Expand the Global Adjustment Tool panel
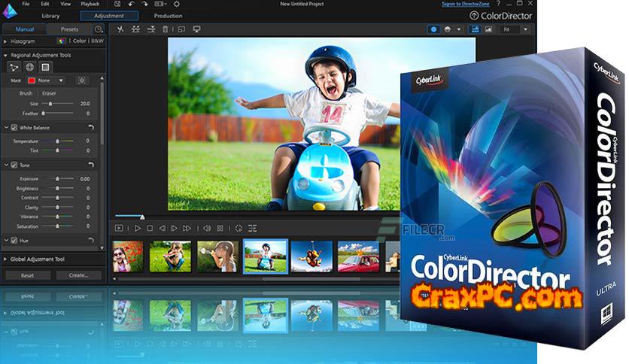The height and width of the screenshot is (364, 629). (x=5, y=259)
